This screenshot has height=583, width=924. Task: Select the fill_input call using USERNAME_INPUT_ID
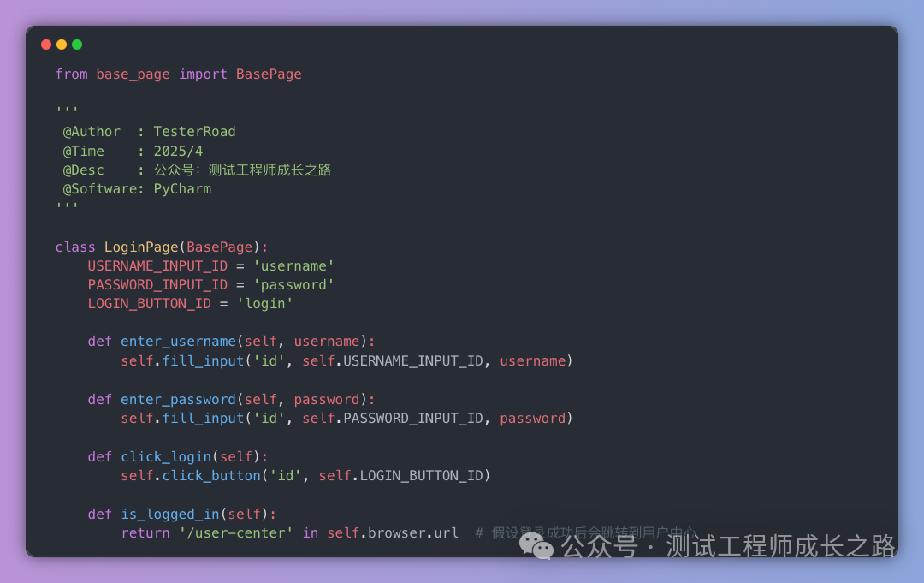(346, 360)
